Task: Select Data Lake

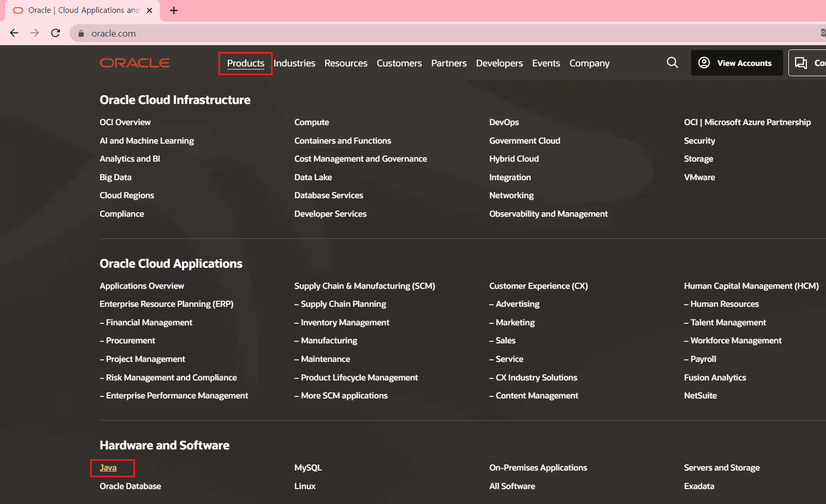Action: (x=313, y=177)
